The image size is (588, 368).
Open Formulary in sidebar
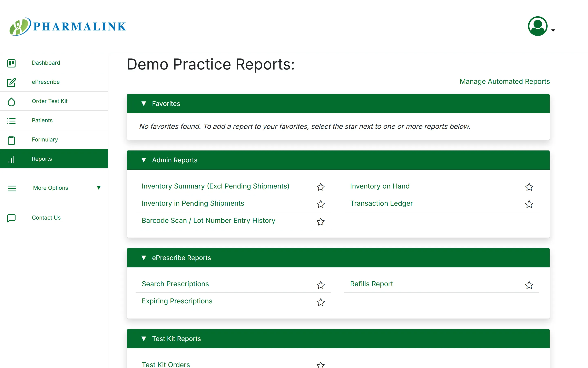tap(45, 139)
